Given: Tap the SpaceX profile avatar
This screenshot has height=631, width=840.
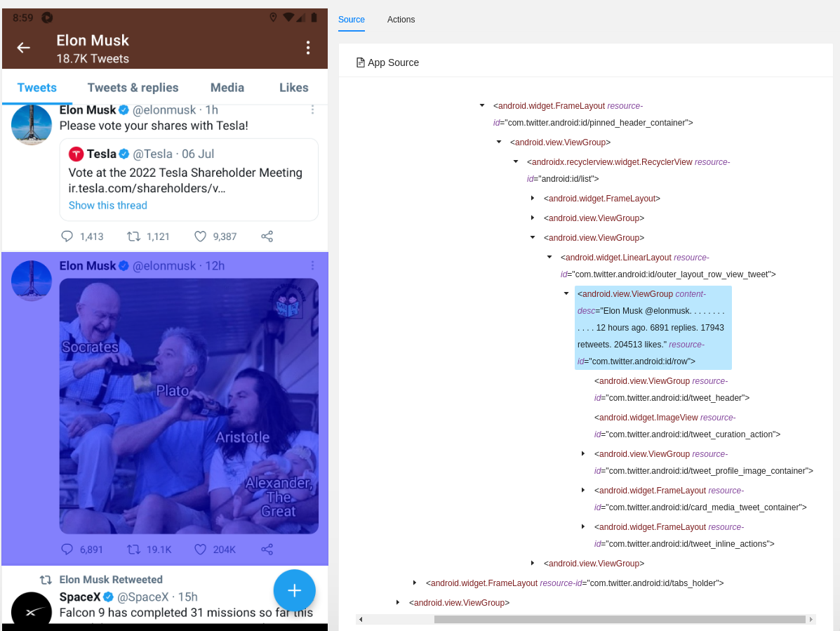Looking at the screenshot, I should pos(32,608).
